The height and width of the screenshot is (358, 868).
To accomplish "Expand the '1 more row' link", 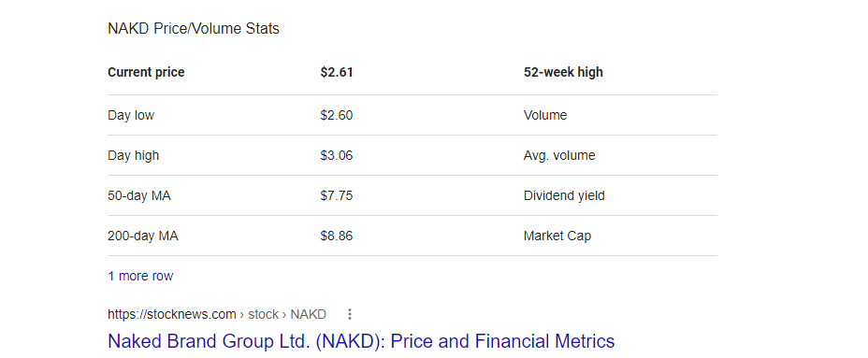I will click(140, 276).
